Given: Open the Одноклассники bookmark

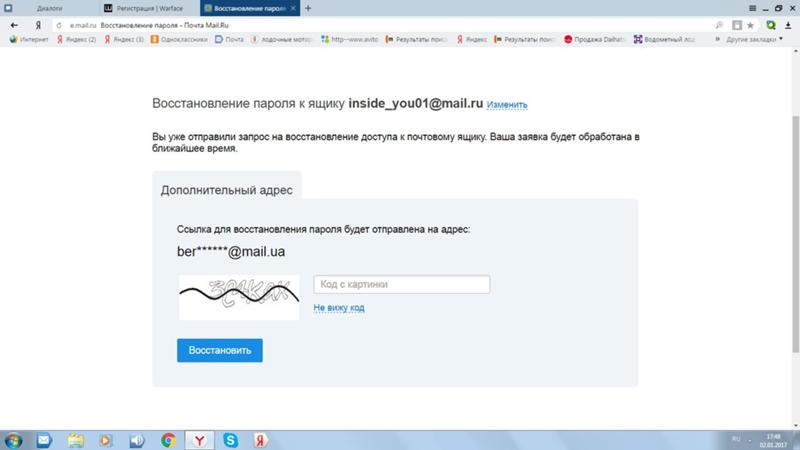Looking at the screenshot, I should point(179,39).
